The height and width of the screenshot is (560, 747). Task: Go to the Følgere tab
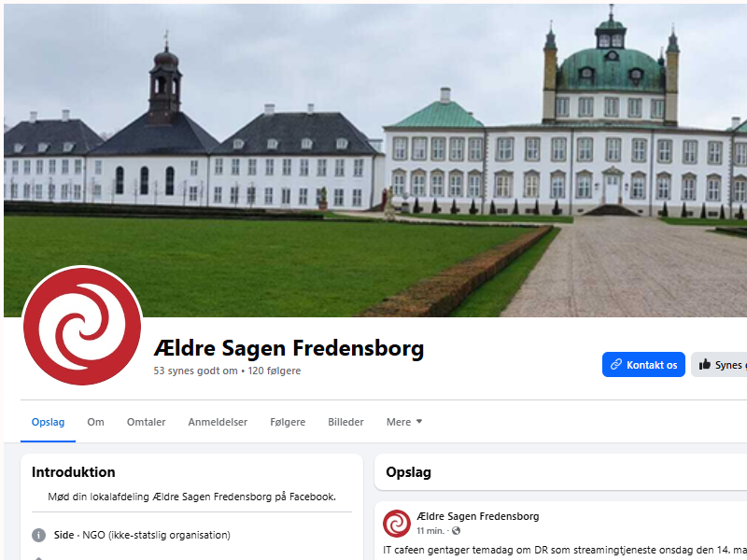pyautogui.click(x=288, y=422)
